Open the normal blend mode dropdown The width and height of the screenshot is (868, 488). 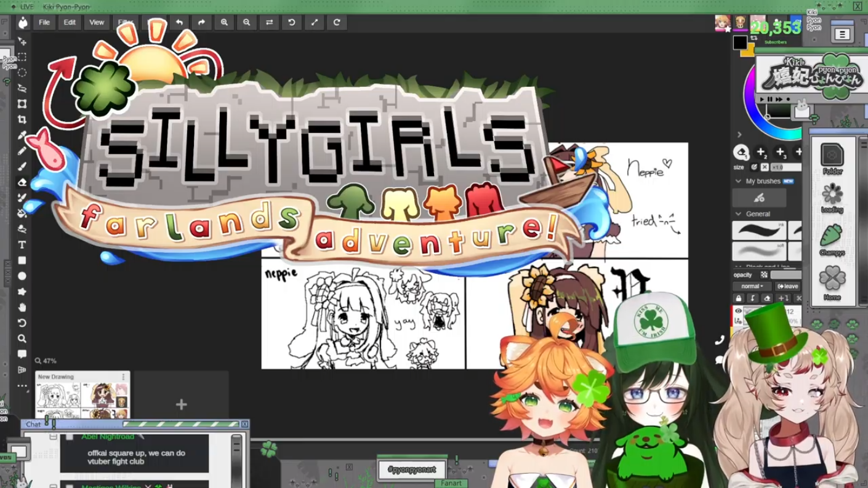tap(752, 286)
